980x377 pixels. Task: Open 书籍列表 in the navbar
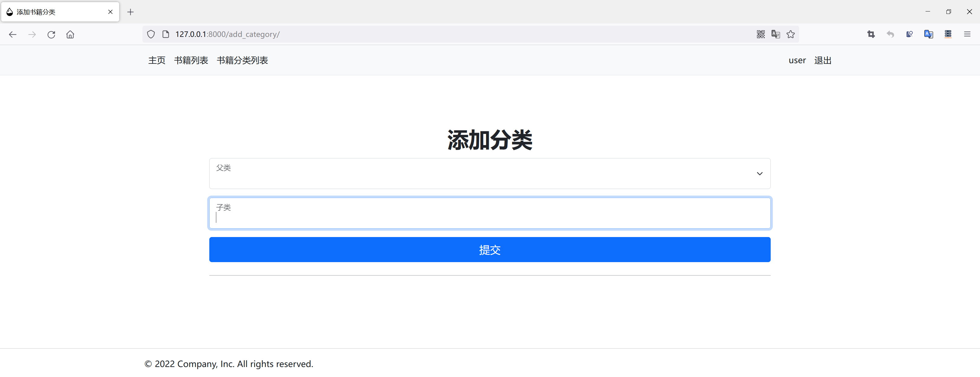(191, 60)
